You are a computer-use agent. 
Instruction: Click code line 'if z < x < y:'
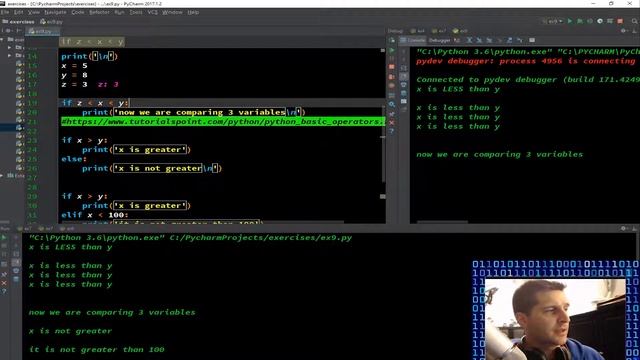(95, 103)
